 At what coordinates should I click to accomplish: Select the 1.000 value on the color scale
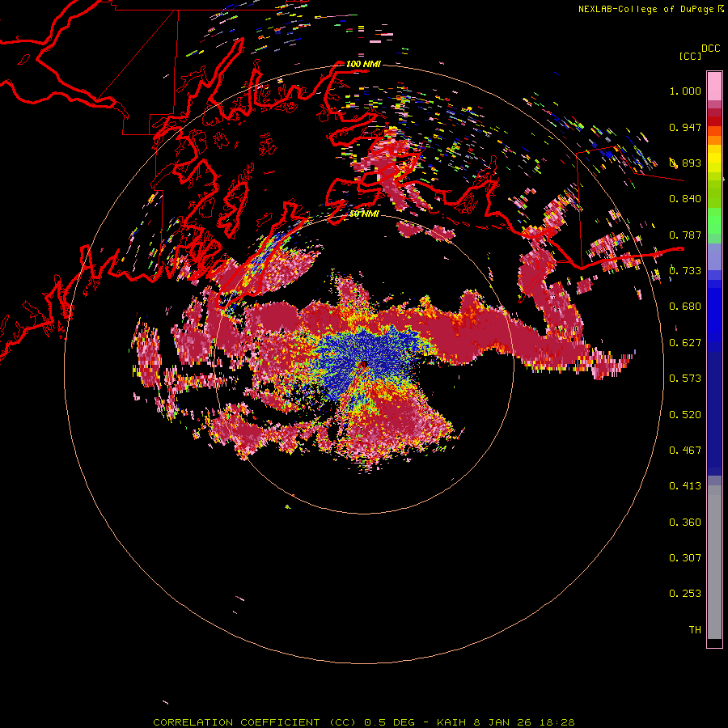click(685, 91)
